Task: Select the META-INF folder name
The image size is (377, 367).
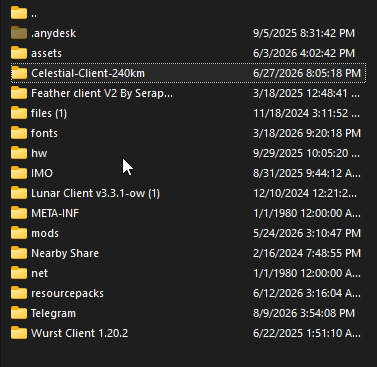Action: (x=55, y=213)
